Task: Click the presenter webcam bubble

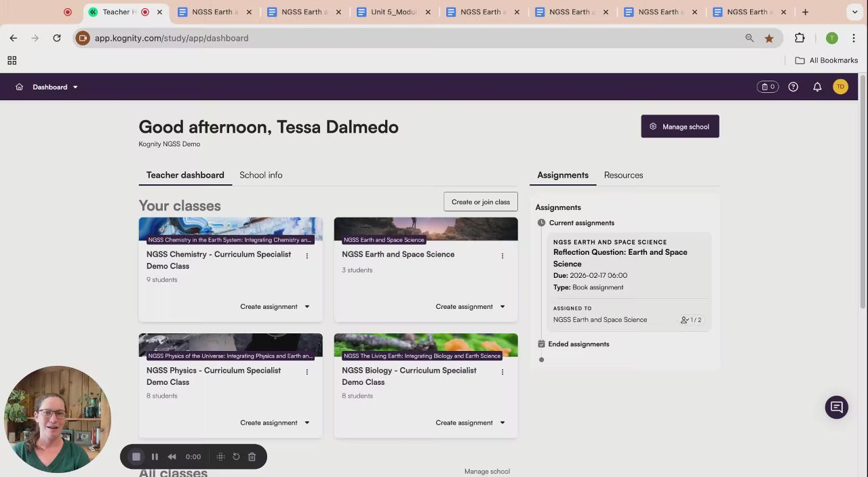Action: pos(58,419)
